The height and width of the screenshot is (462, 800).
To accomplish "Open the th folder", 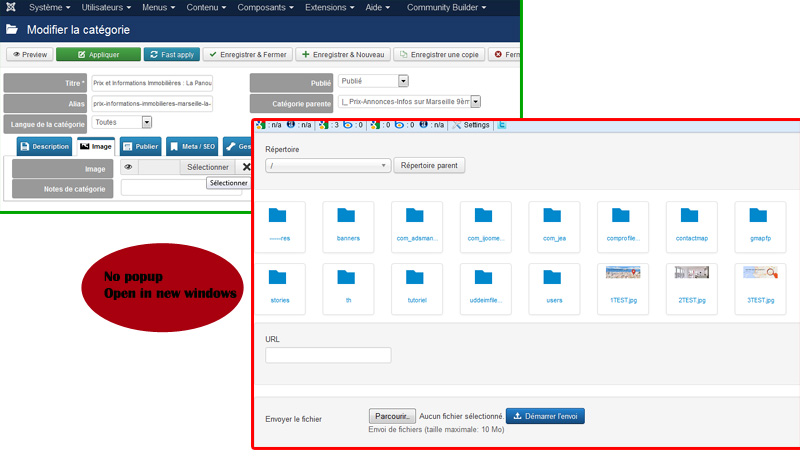I will (x=348, y=289).
